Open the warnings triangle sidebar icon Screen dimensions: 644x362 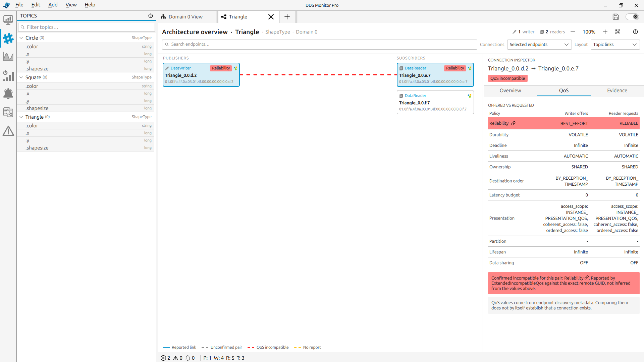pos(8,131)
